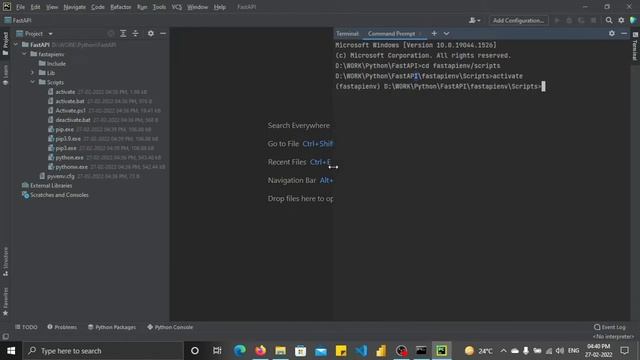
Task: Open the VCS menu
Action: click(x=177, y=7)
